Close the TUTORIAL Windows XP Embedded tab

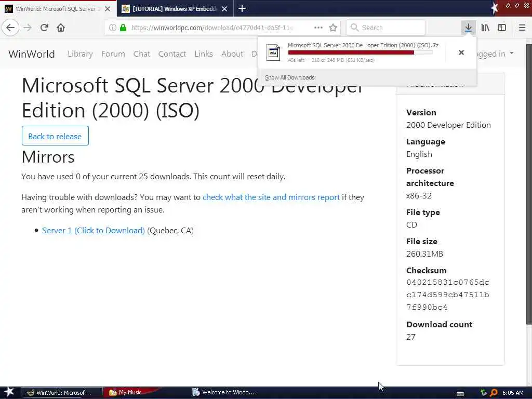(x=224, y=9)
